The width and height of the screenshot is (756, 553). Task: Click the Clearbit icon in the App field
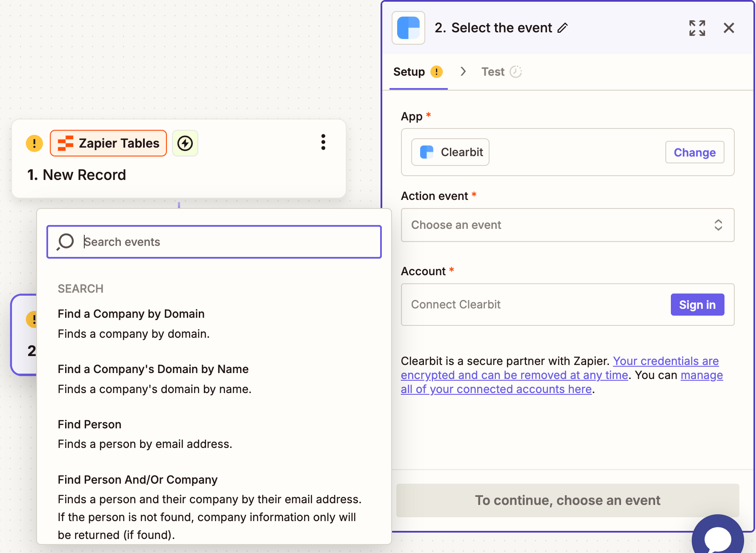pyautogui.click(x=427, y=152)
